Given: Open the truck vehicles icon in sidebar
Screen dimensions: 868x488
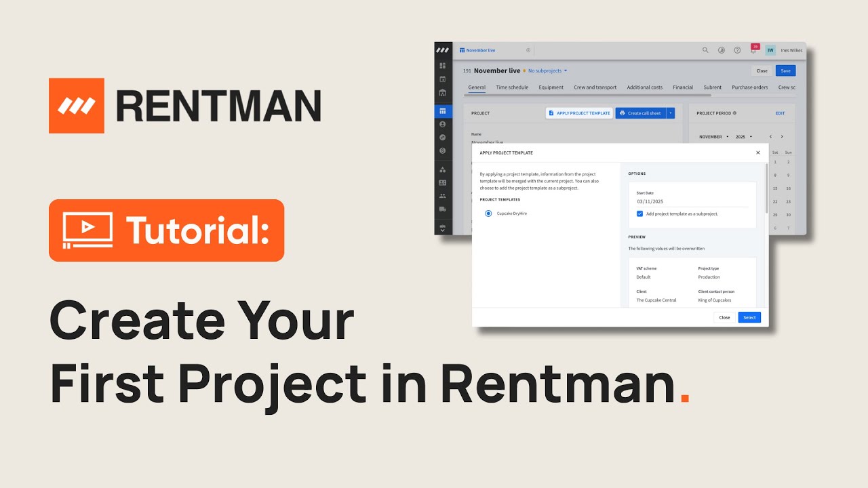Looking at the screenshot, I should [x=443, y=209].
